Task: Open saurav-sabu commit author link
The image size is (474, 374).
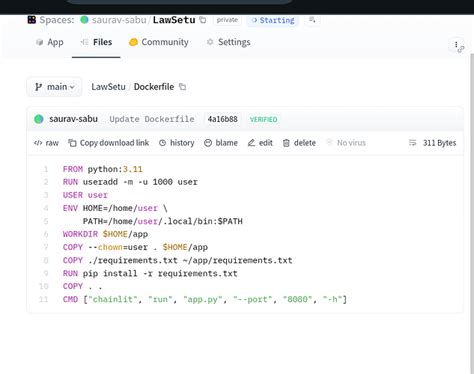Action: point(73,119)
